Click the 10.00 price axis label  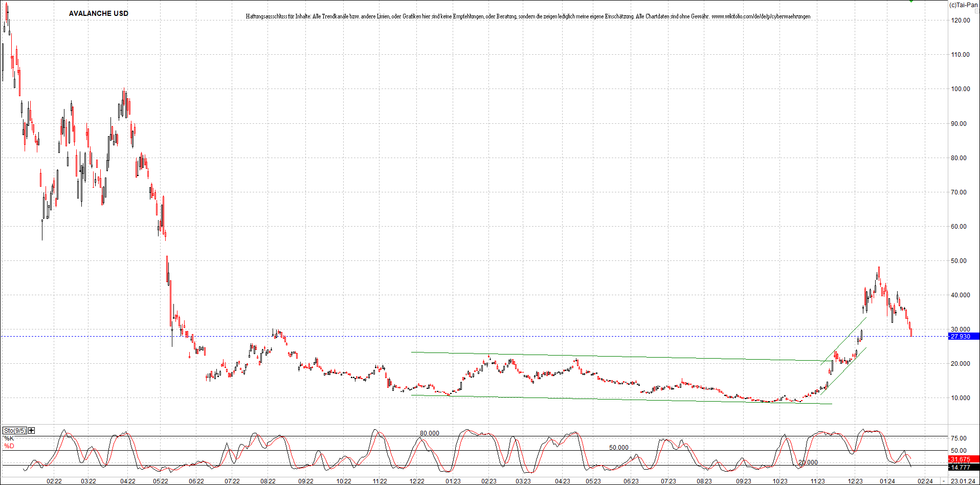coord(960,398)
